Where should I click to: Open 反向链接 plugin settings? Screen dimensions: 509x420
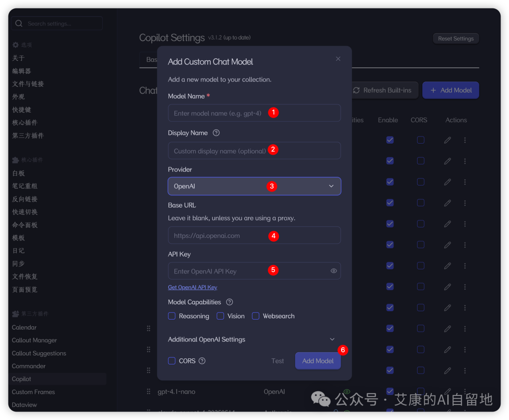click(25, 199)
